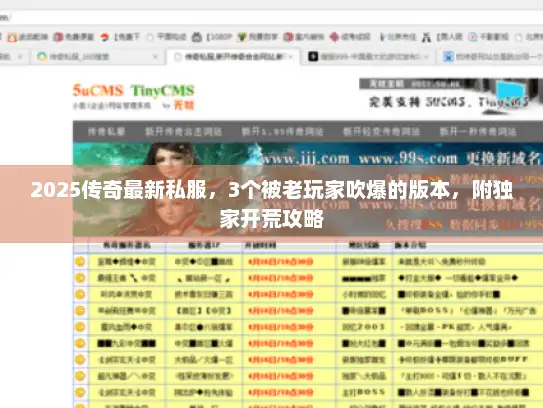Viewport: 543px width, 408px height.
Task: Click the 回忆2003 table cell
Action: pyautogui.click(x=364, y=327)
